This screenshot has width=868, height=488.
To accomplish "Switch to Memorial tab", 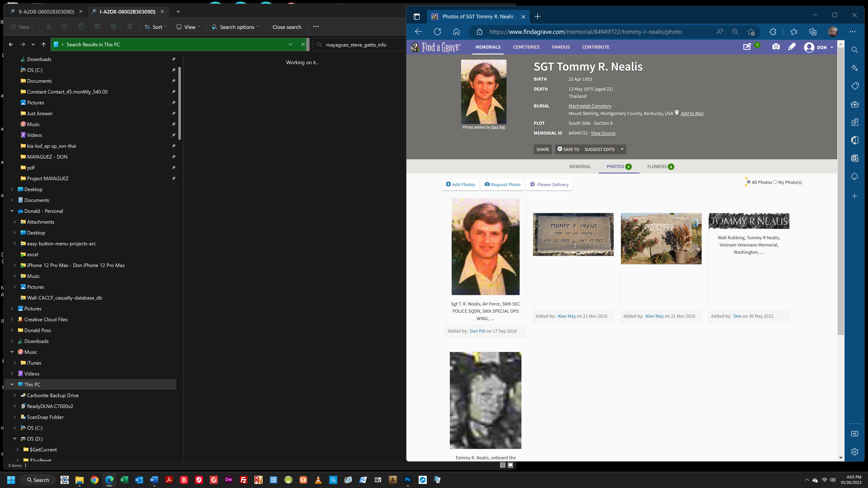I will (580, 166).
